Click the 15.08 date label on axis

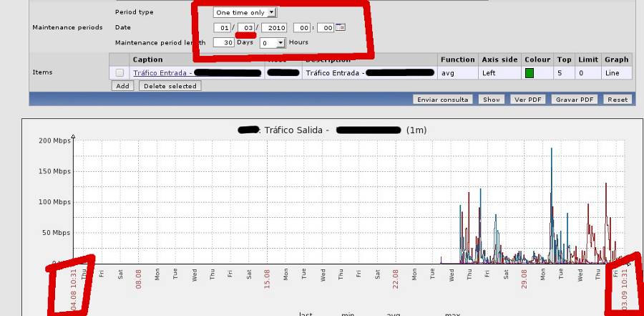[x=268, y=279]
